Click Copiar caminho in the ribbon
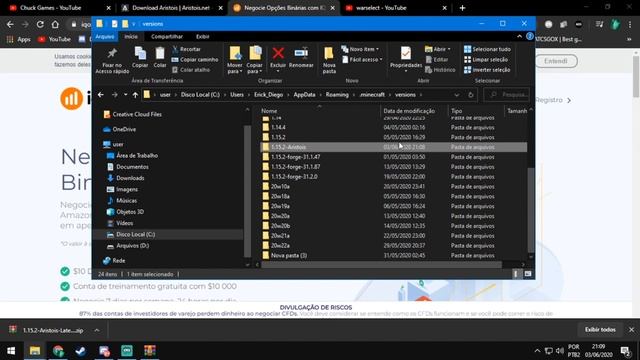The width and height of the screenshot is (640, 360). click(x=195, y=60)
